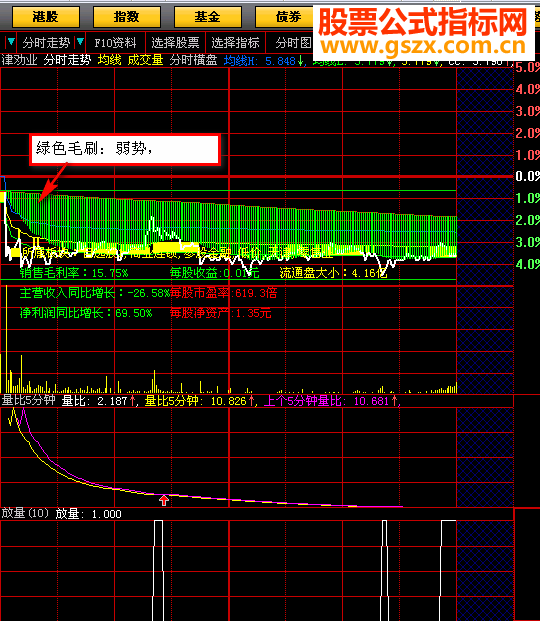540x621 pixels.
Task: Open the F10资料 tab
Action: tap(115, 42)
